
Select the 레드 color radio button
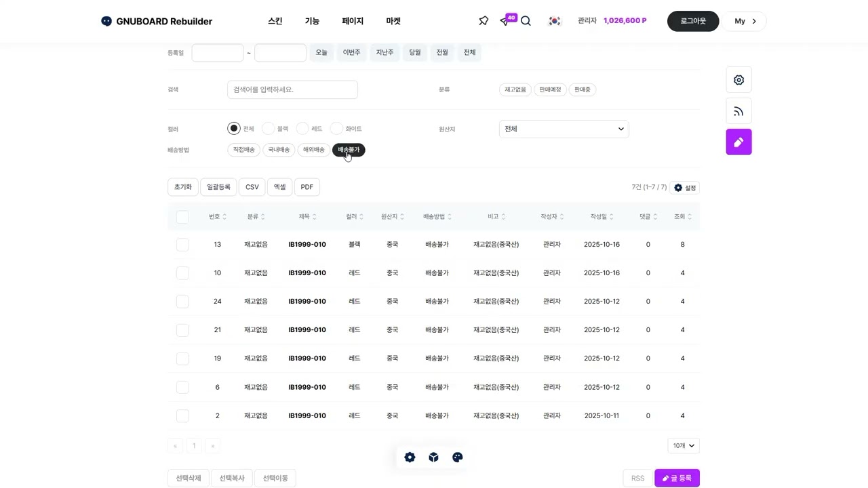click(x=302, y=129)
